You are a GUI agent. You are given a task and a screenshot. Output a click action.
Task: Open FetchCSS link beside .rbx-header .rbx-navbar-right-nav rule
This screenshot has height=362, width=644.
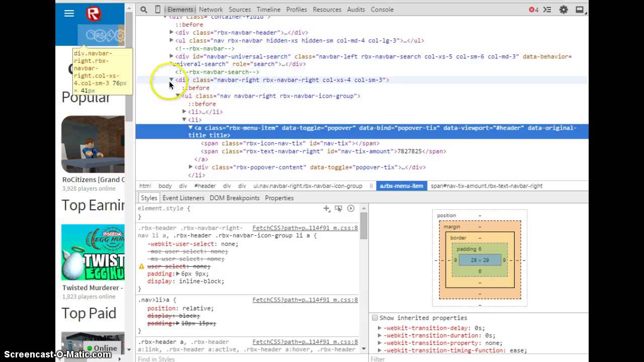(x=305, y=228)
